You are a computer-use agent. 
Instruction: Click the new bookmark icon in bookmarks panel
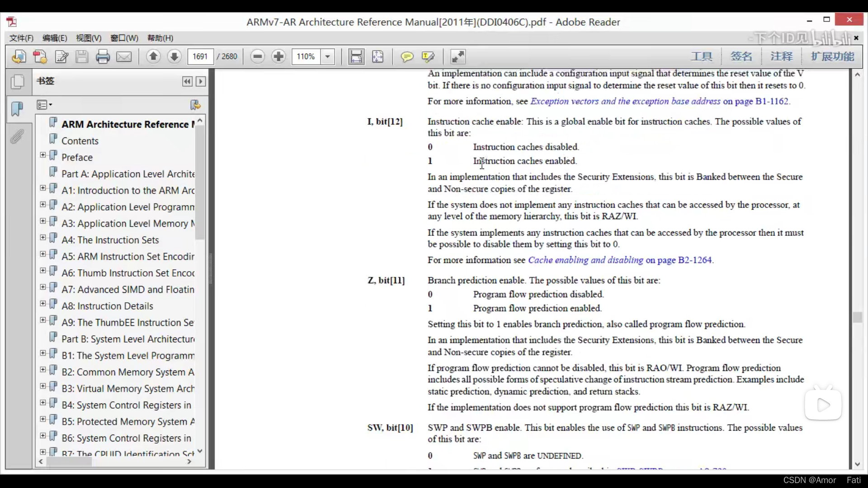click(195, 105)
